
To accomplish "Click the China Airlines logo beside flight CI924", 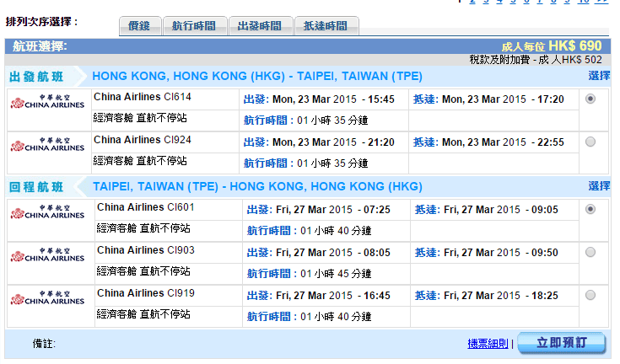I will pyautogui.click(x=47, y=146).
